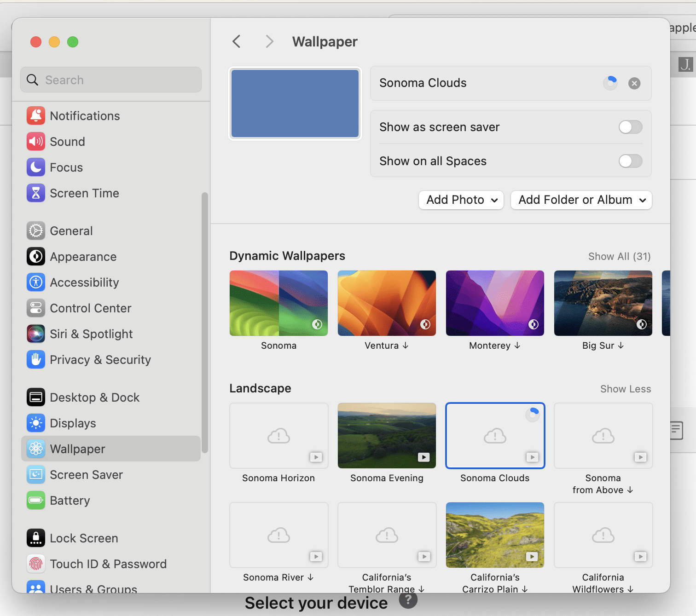The image size is (696, 616).
Task: Click the dynamic mode badge on the Sonoma wallpaper
Action: [317, 324]
